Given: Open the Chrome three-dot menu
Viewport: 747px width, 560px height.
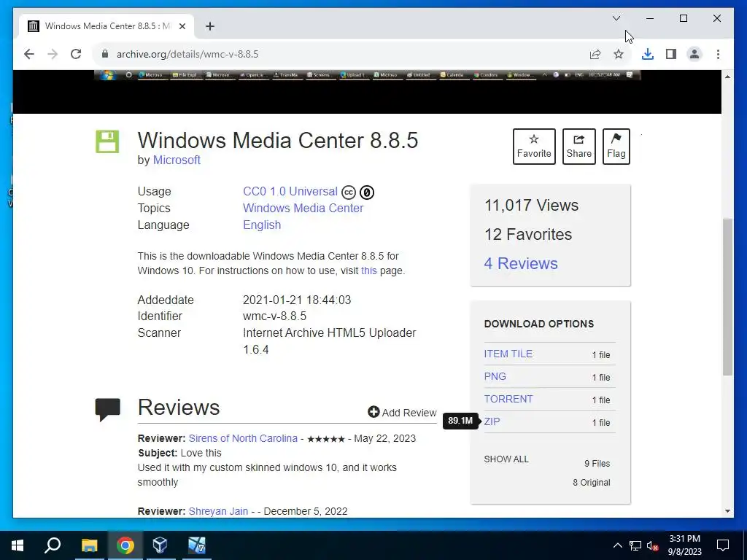Looking at the screenshot, I should tap(718, 54).
